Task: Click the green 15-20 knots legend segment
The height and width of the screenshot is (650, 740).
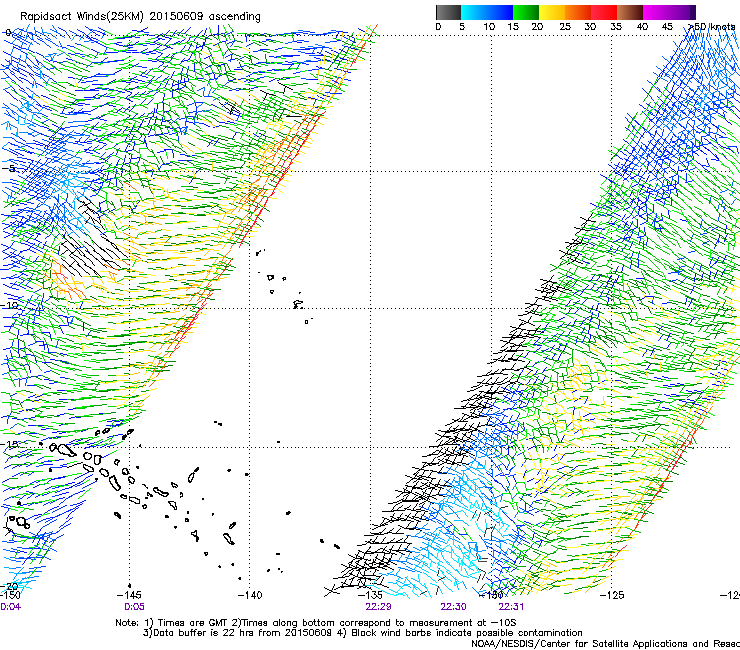Action: pos(526,12)
